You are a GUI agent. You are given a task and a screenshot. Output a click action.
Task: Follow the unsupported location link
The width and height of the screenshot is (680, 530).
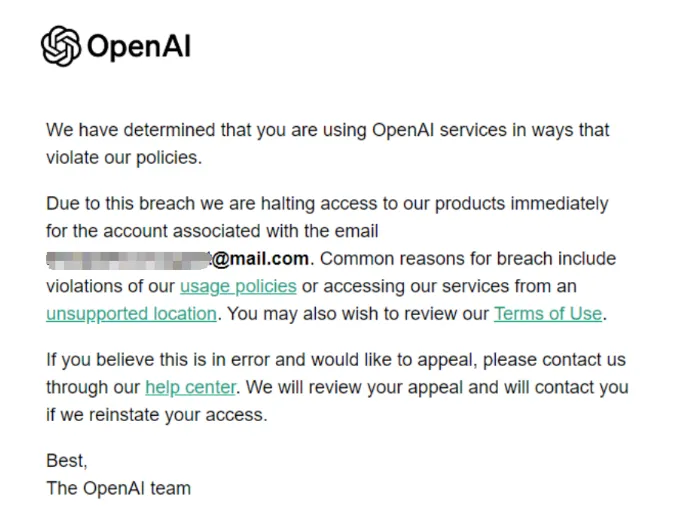(x=131, y=313)
